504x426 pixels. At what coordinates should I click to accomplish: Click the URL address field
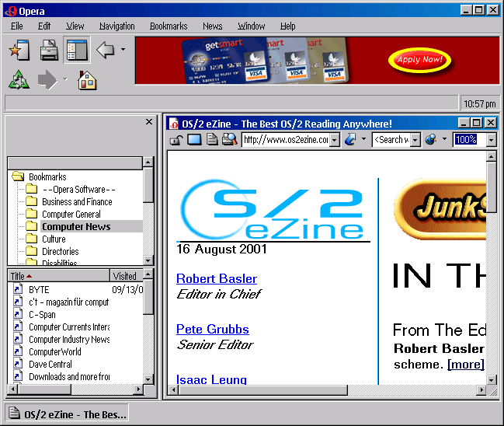coord(286,140)
